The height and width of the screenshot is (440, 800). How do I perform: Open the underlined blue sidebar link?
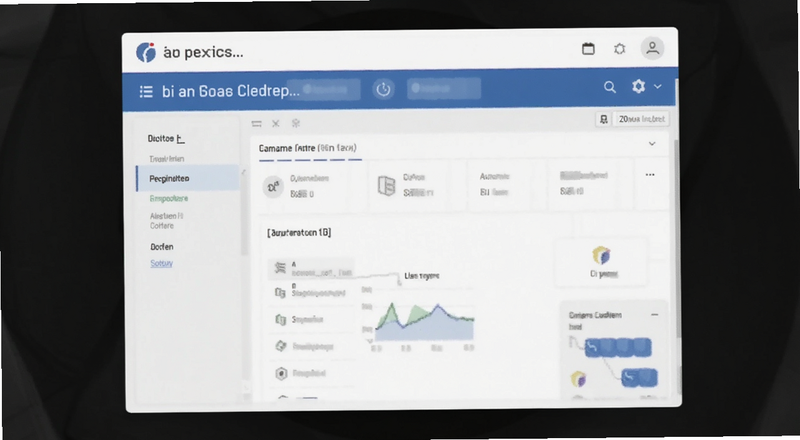click(x=161, y=263)
